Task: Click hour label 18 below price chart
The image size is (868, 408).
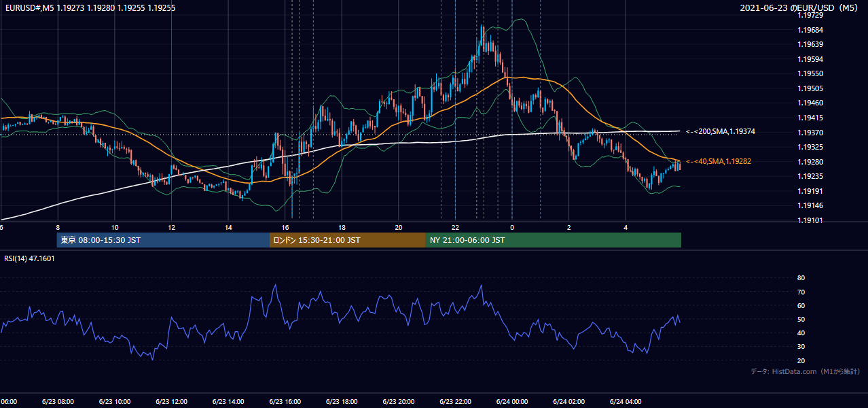Action: [342, 227]
